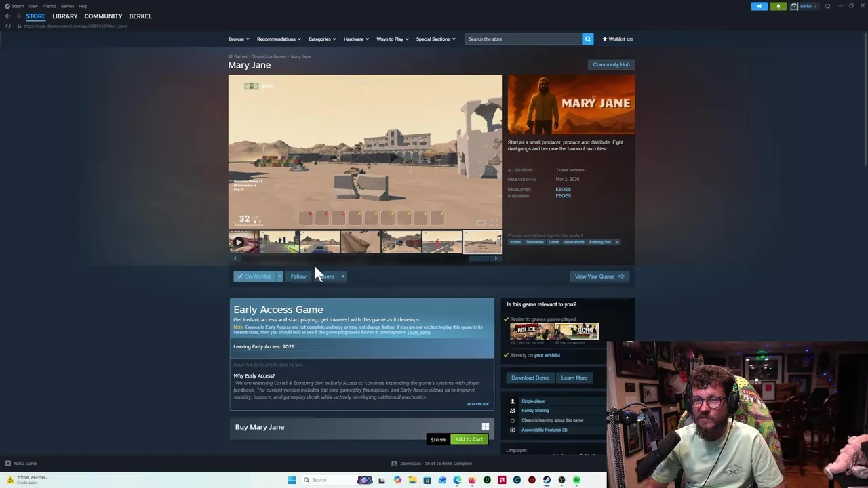This screenshot has height=488, width=868.
Task: Click the Search the store field
Action: pyautogui.click(x=523, y=39)
